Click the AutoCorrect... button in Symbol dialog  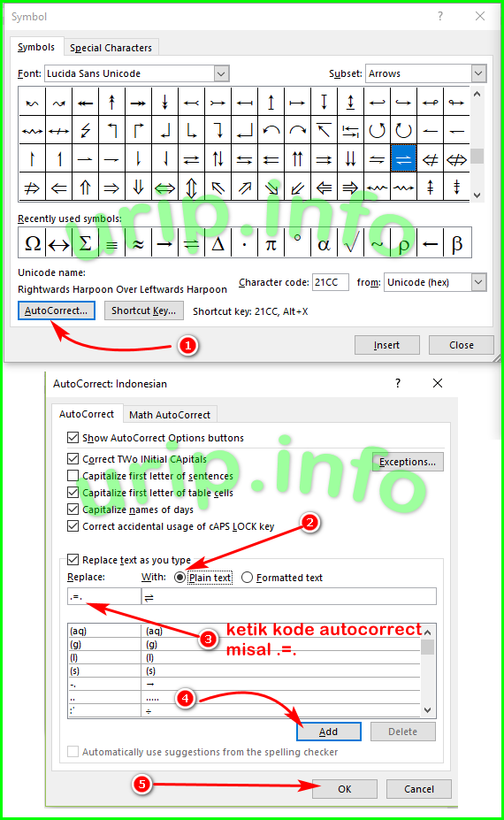click(57, 310)
